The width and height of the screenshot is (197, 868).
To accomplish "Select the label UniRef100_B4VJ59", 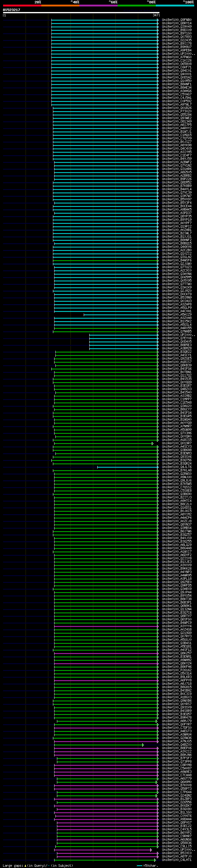I will [x=177, y=159].
